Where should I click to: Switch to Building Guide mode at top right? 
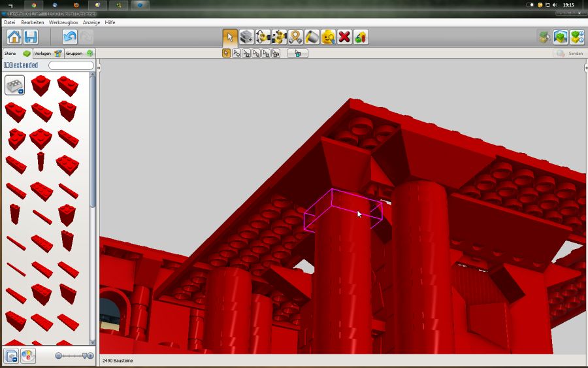[x=576, y=37]
